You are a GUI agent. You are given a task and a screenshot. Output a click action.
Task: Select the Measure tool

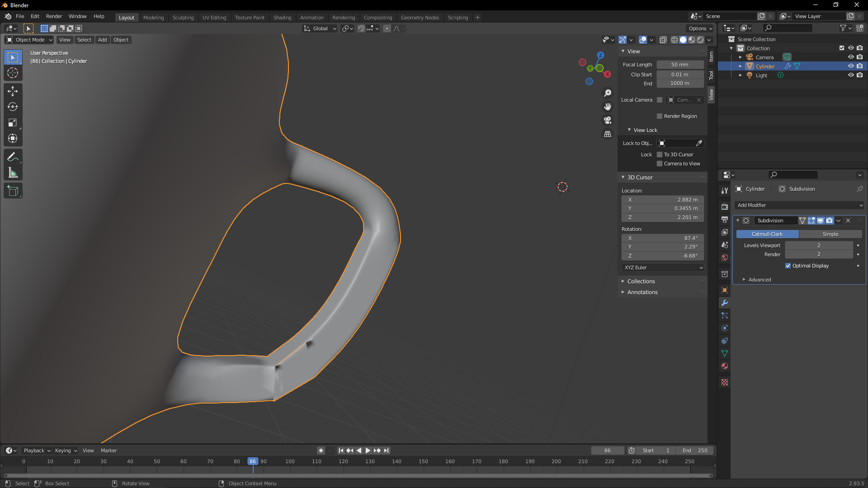13,173
